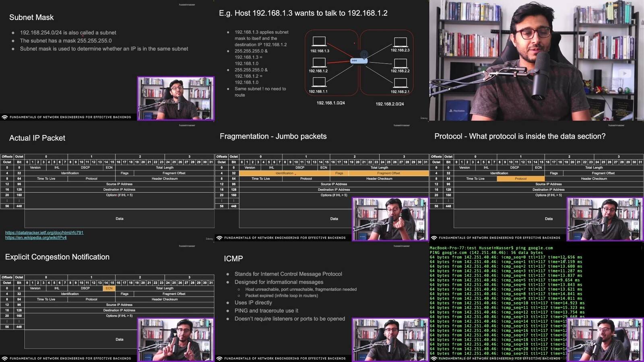The image size is (644, 362).
Task: Click the wifi logo in ICMP slide footer
Action: tap(219, 358)
